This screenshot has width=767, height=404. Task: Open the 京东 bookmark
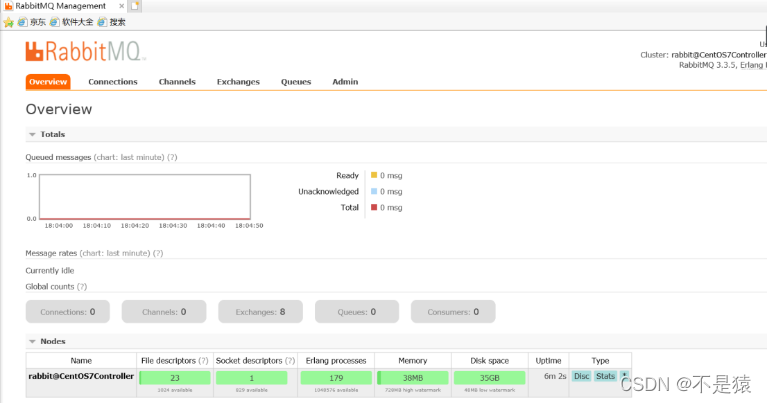click(x=32, y=22)
